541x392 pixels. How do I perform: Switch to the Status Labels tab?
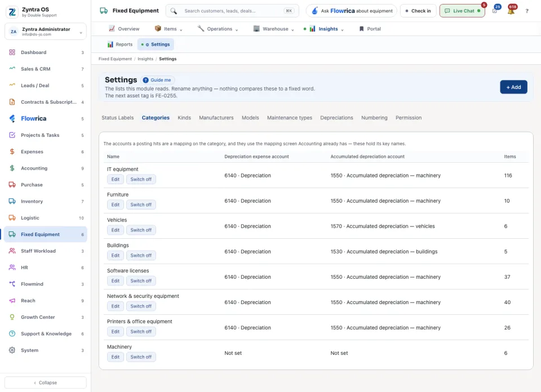tap(118, 118)
